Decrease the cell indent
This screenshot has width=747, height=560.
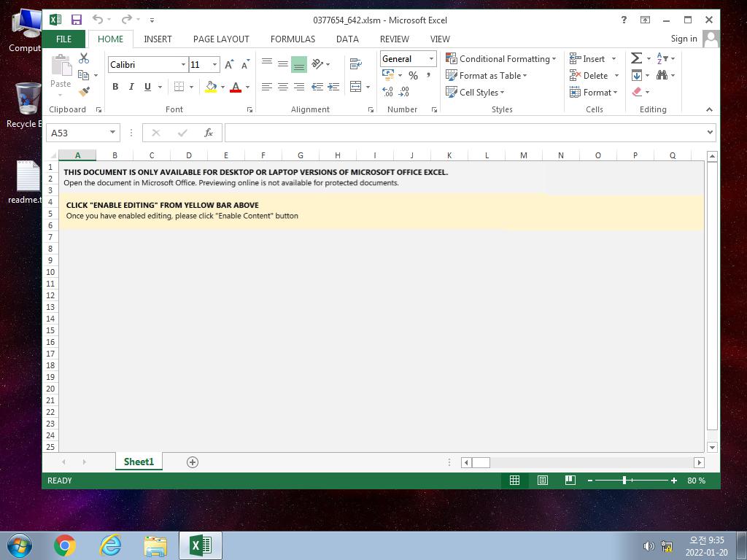click(x=317, y=87)
